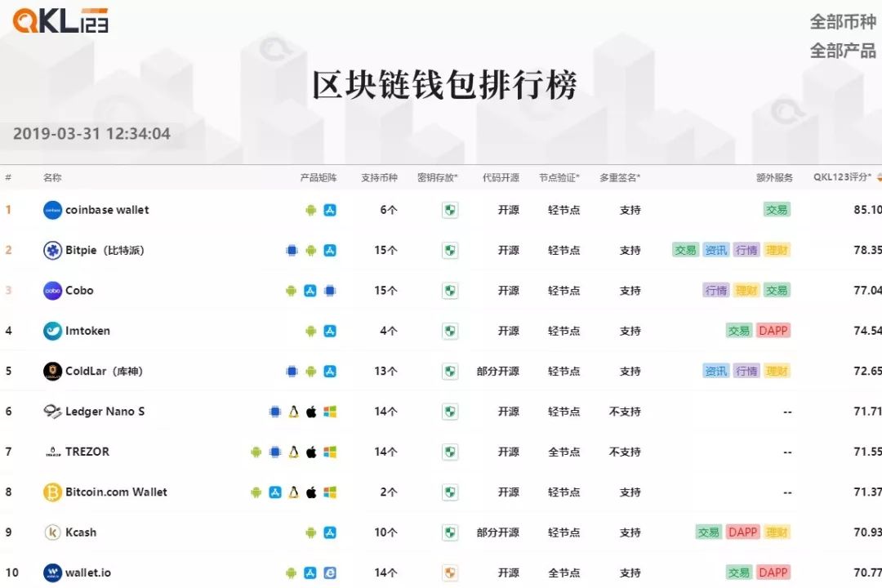Click Windows icon in Bitcoin.com Wallet row

330,492
